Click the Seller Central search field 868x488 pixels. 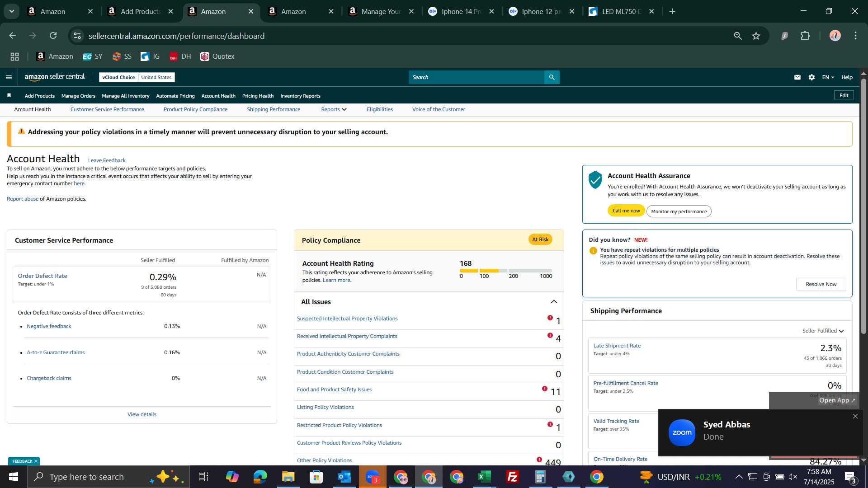click(x=476, y=77)
